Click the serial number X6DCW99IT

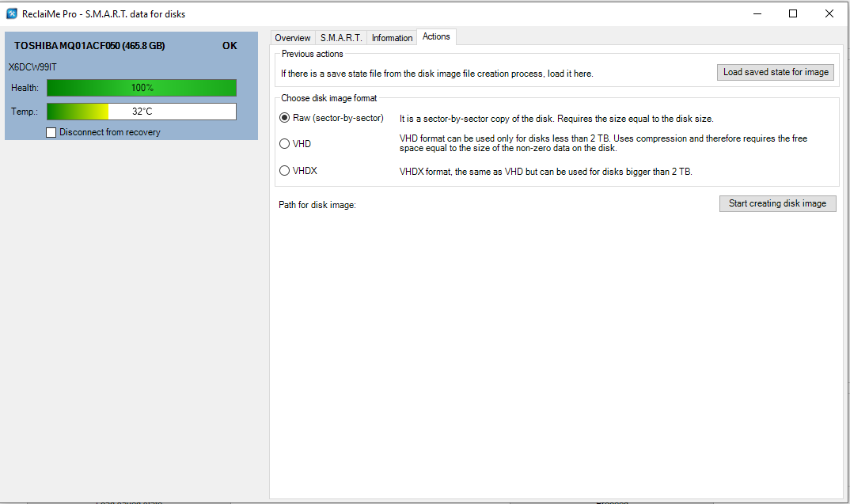tap(32, 67)
